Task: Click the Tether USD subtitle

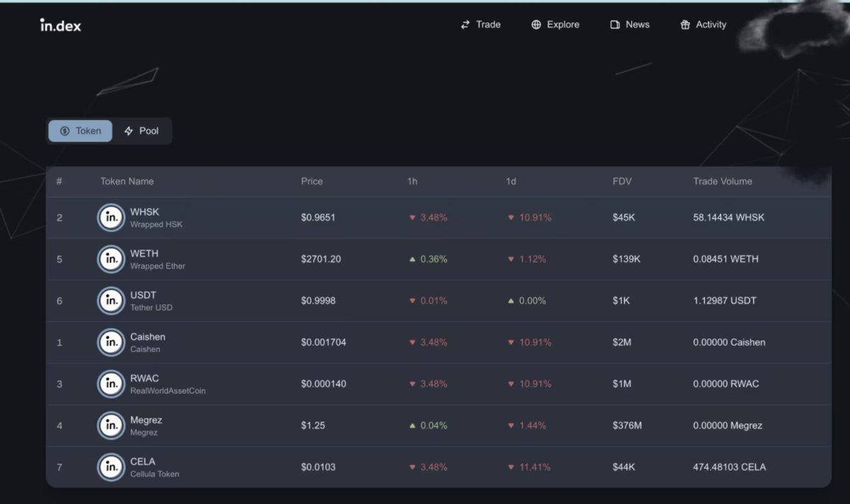Action: tap(152, 308)
